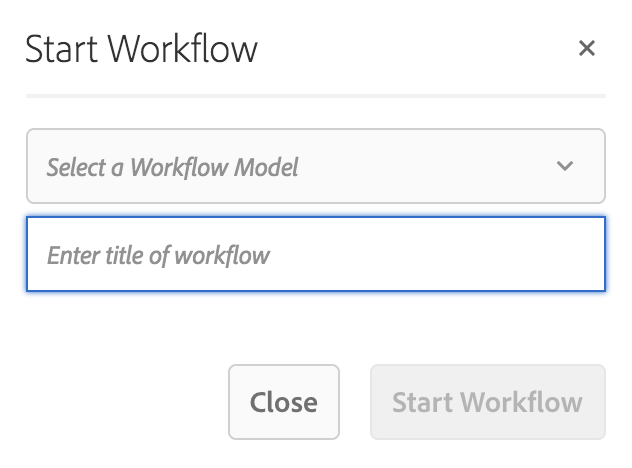
Task: Expand the workflow model list
Action: tap(315, 166)
